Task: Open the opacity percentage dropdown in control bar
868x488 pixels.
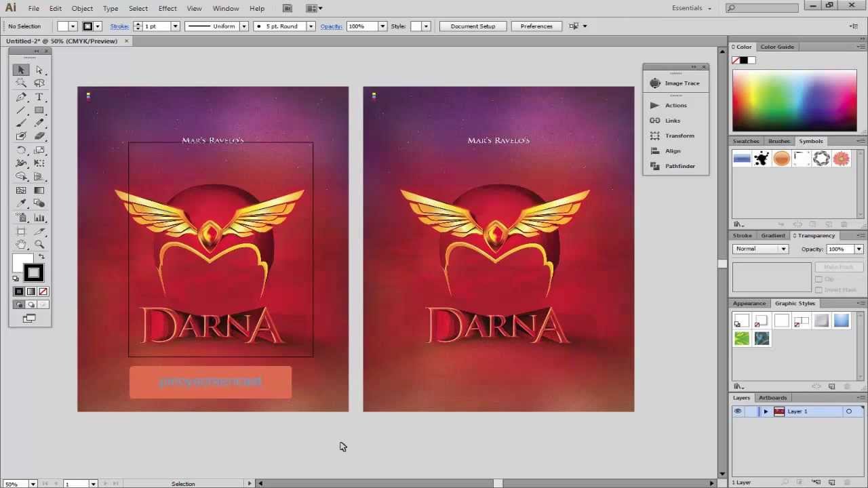Action: coord(382,26)
